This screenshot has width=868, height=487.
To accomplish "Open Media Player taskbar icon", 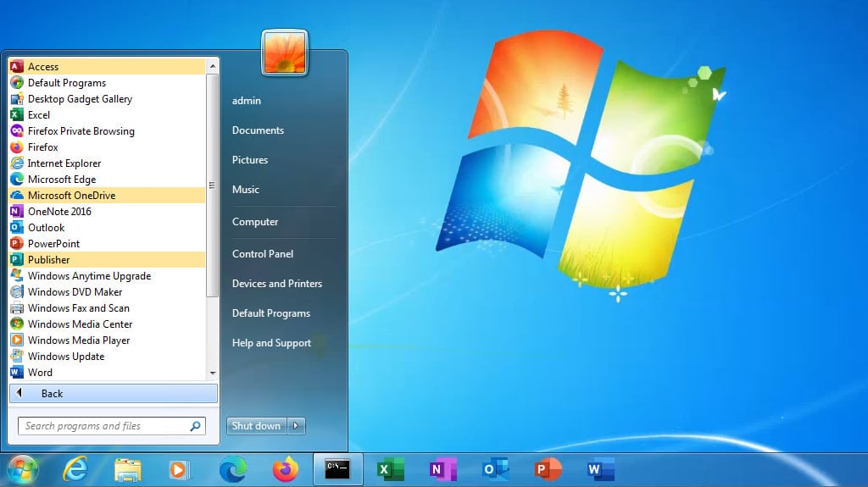I will coord(178,470).
